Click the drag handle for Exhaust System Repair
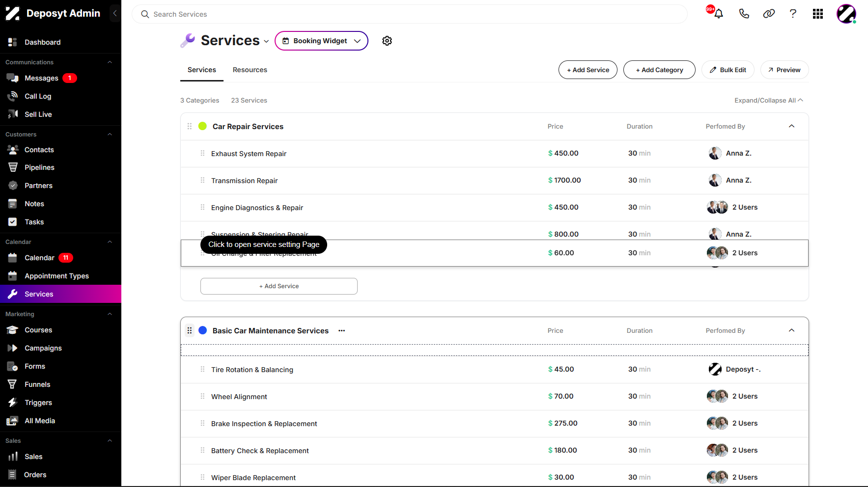The height and width of the screenshot is (487, 868). coord(202,153)
